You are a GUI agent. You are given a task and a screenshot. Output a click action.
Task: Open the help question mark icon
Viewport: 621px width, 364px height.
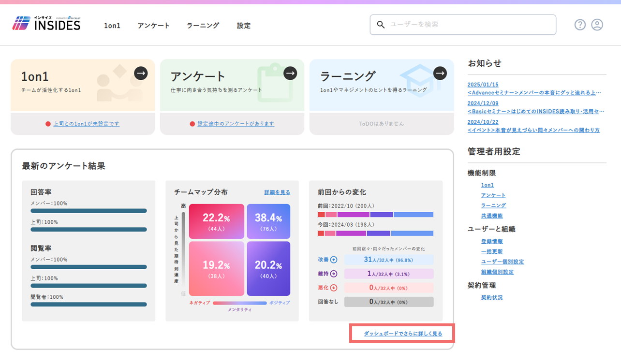point(580,25)
